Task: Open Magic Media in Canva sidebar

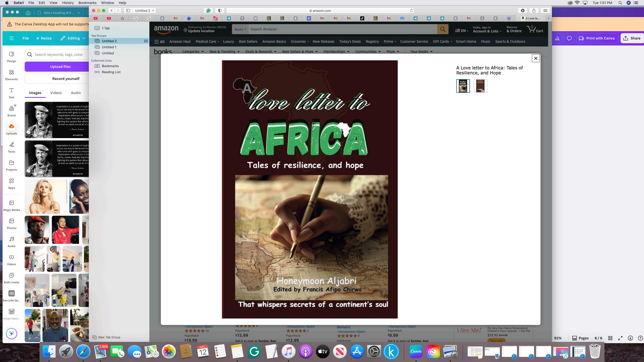Action: tap(11, 206)
